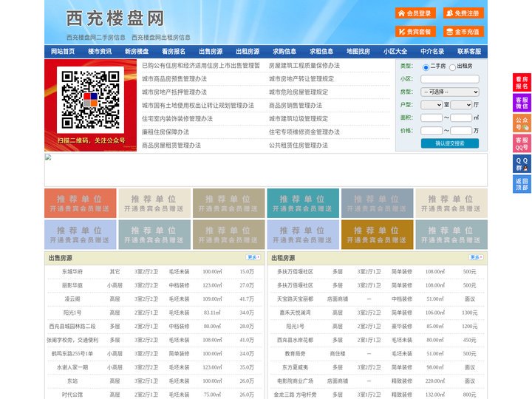Viewport: 532px width, 399px height.
Task: Click 更多 in the 出售房源 panel
Action: pos(253,258)
